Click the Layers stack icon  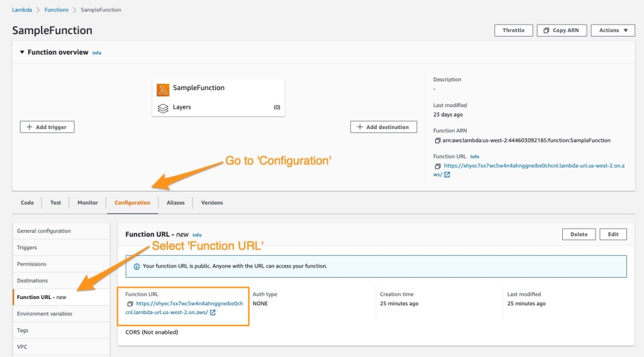pos(163,108)
